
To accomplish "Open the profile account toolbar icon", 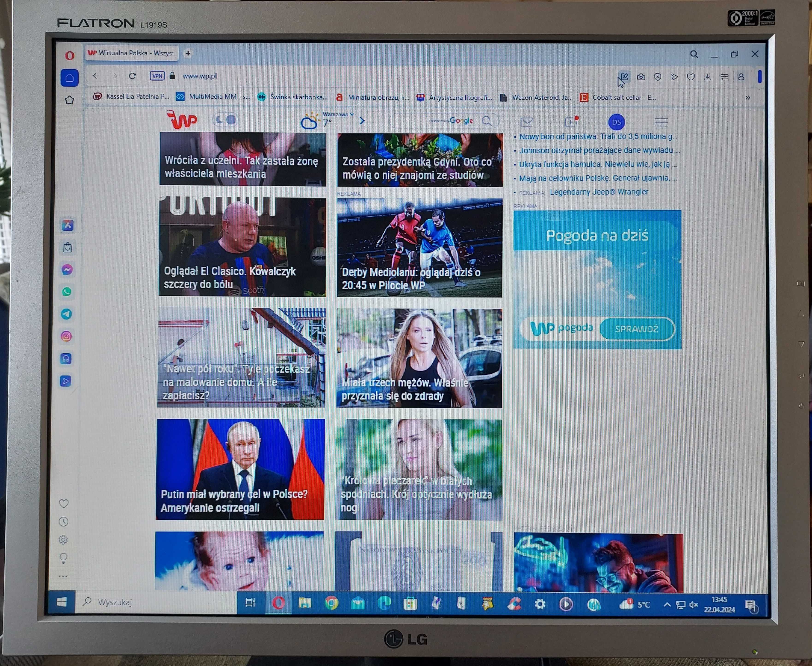I will point(741,77).
